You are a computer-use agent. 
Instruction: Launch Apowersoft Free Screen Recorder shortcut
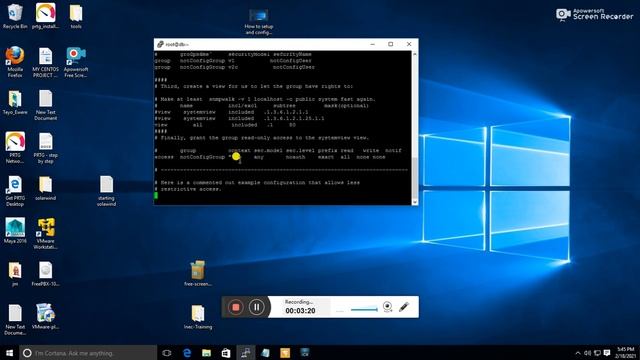(x=76, y=62)
